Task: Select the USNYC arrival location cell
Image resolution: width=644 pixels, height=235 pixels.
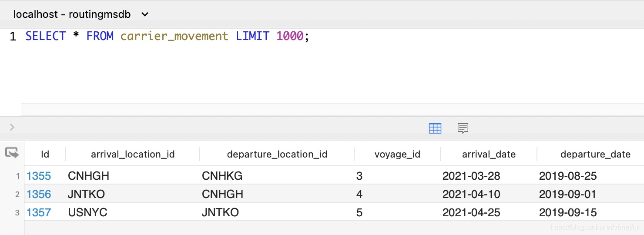Action: click(87, 212)
